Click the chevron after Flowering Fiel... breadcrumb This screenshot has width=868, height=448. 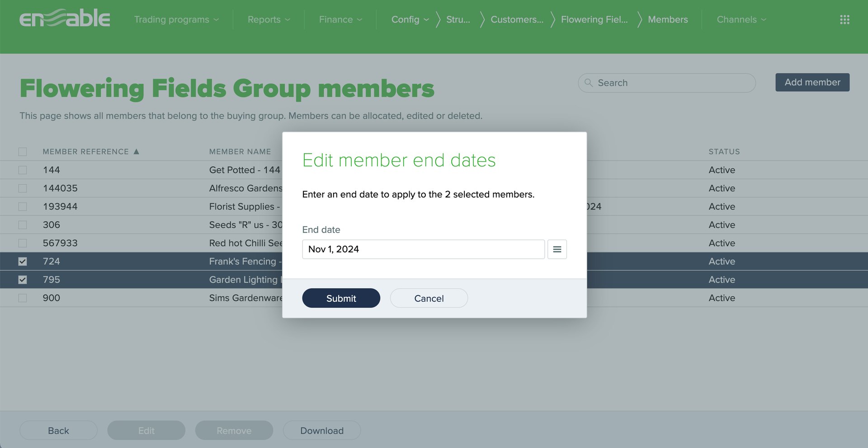point(639,19)
